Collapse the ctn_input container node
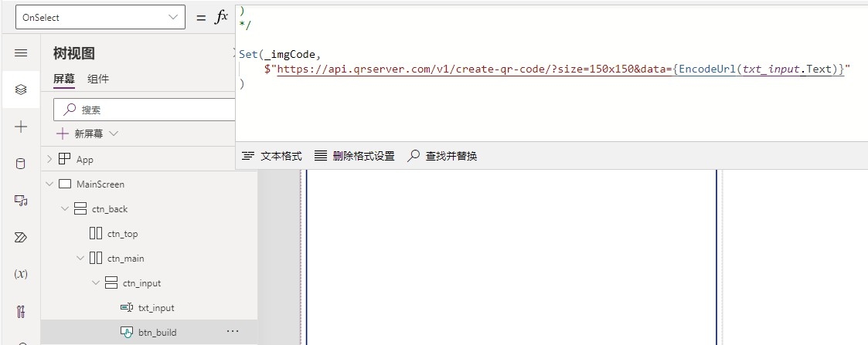This screenshot has height=345, width=868. tap(97, 282)
